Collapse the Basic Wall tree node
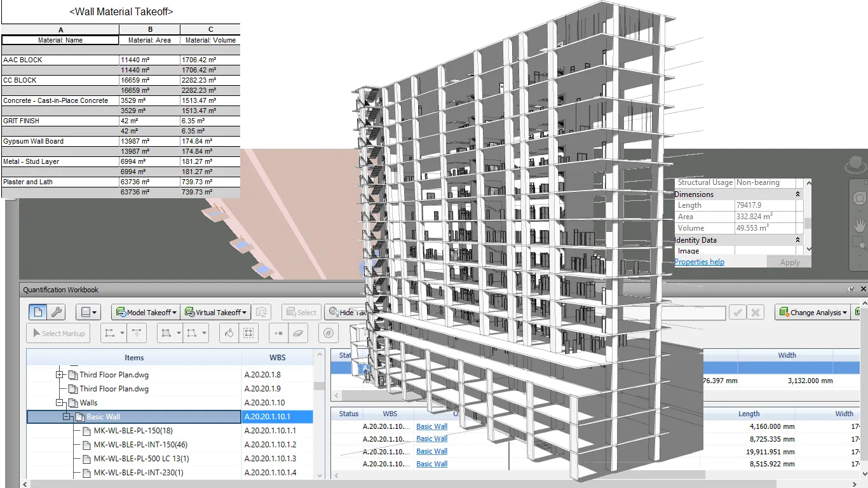This screenshot has height=488, width=868. (x=67, y=417)
